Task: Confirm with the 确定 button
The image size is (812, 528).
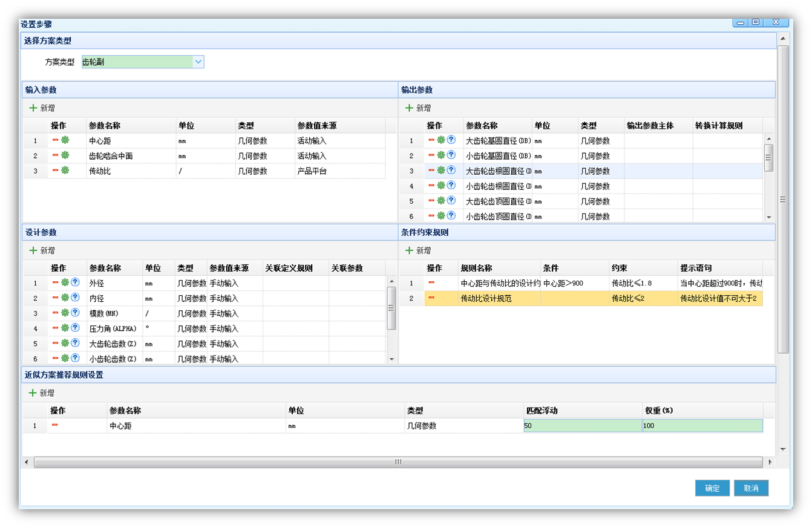Action: 713,488
